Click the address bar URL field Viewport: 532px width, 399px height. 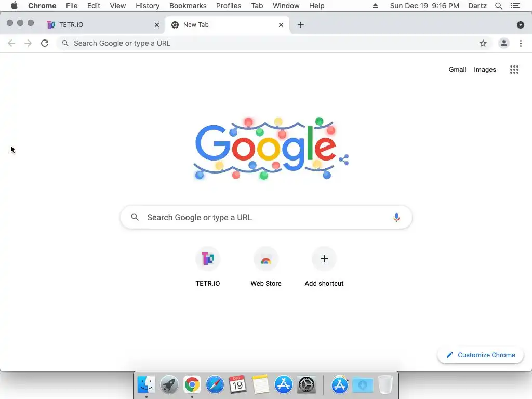pyautogui.click(x=274, y=43)
